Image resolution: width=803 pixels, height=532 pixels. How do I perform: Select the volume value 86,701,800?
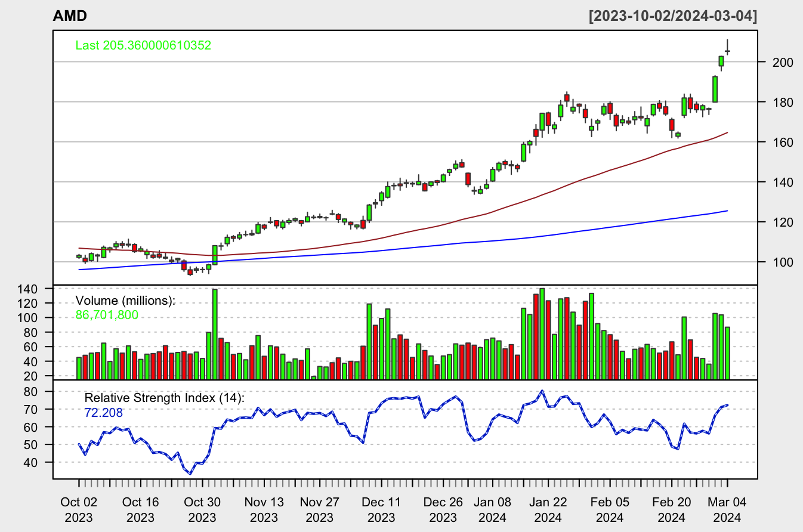tap(107, 314)
